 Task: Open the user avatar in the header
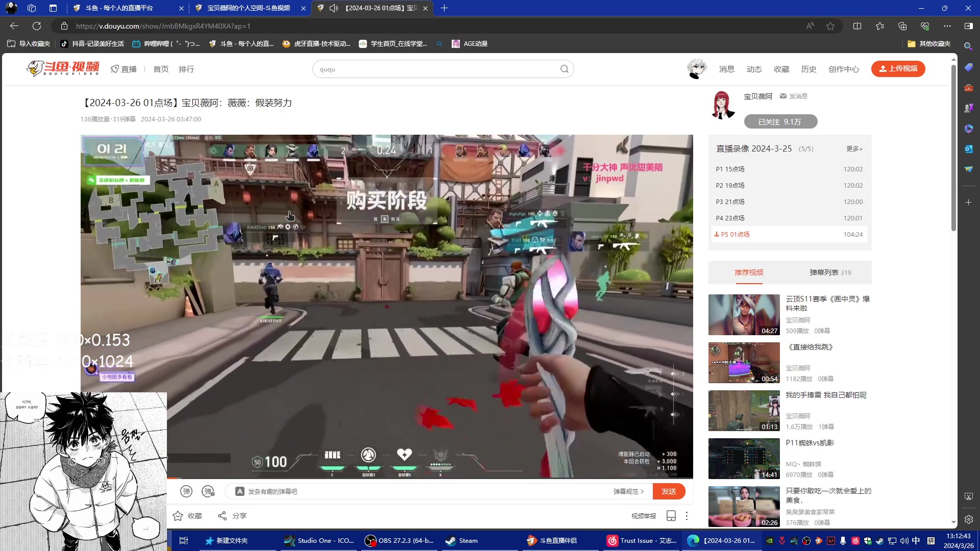(x=696, y=68)
